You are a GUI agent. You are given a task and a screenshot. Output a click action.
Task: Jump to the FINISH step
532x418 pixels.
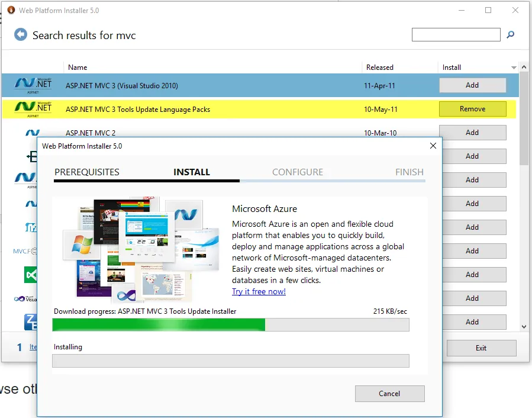pos(409,172)
